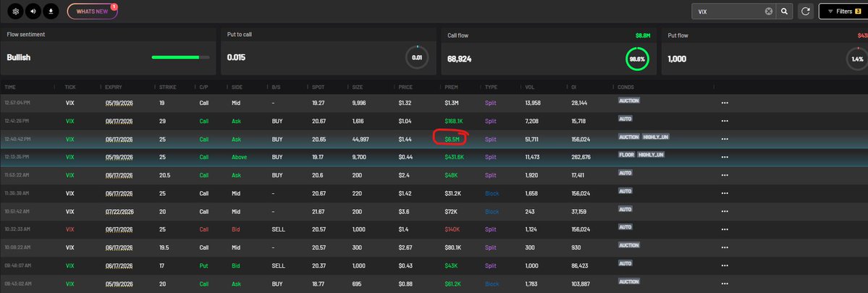Click the 44,997 size value
Image resolution: width=868 pixels, height=293 pixels.
click(x=361, y=140)
